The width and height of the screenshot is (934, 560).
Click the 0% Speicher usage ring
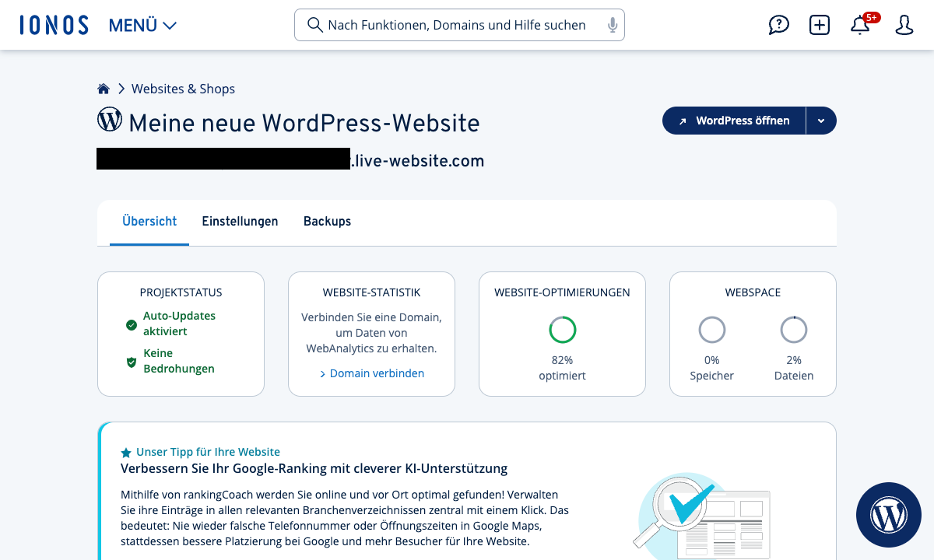(x=712, y=330)
